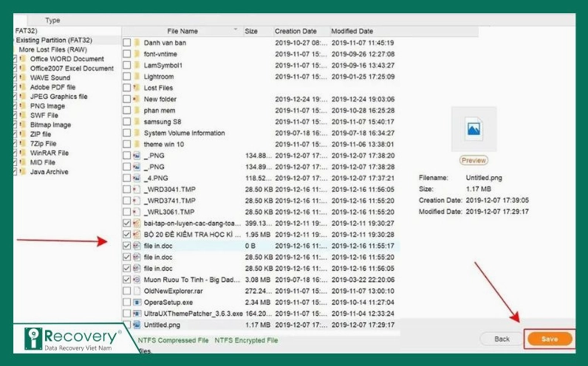Click the Back button

502,339
